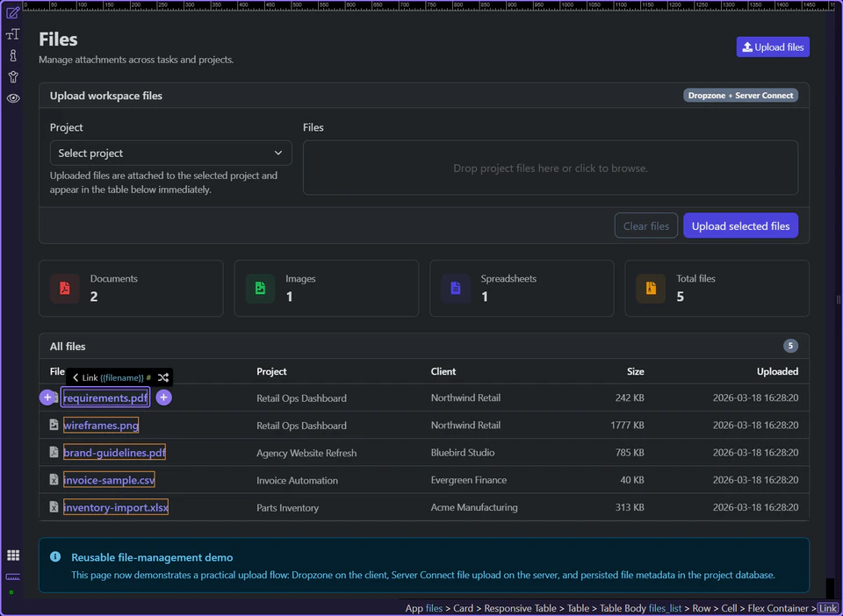Toggle the eye preview icon in the sidebar
The width and height of the screenshot is (843, 616).
[x=12, y=98]
